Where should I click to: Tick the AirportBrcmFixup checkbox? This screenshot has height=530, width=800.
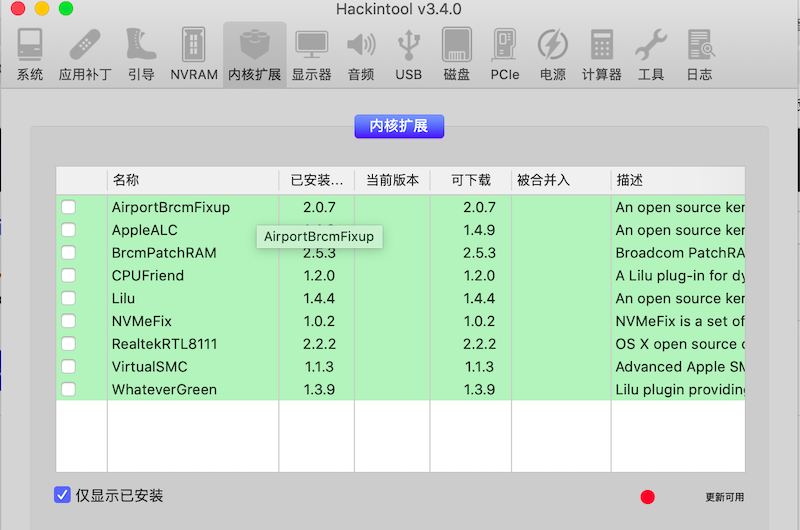pos(68,207)
